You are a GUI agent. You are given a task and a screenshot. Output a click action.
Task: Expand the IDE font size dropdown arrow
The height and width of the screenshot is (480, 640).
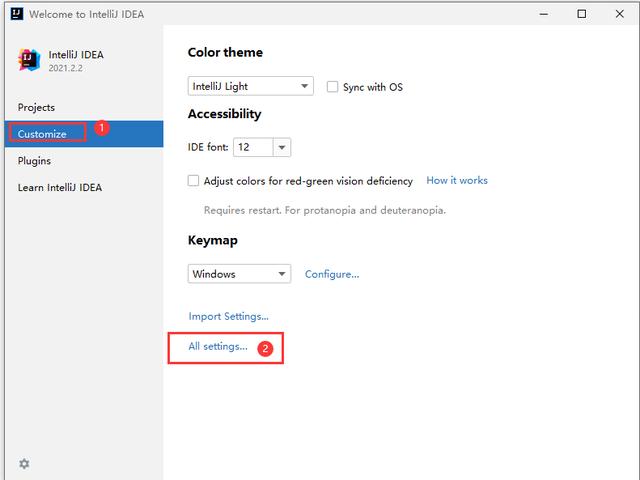click(282, 147)
